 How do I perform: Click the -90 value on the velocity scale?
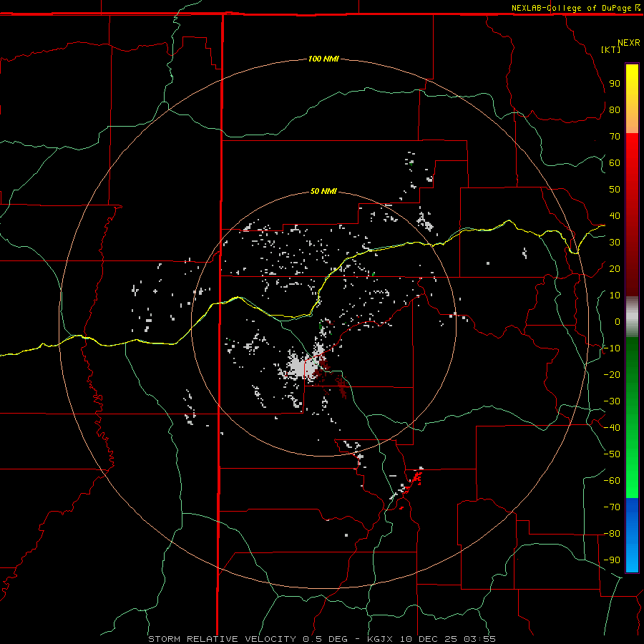point(612,560)
